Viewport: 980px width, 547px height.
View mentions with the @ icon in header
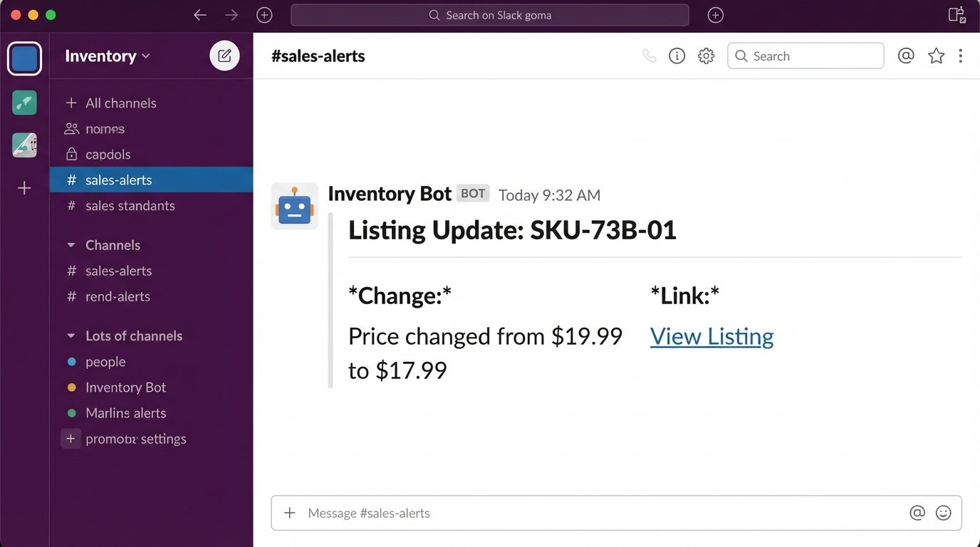coord(906,56)
